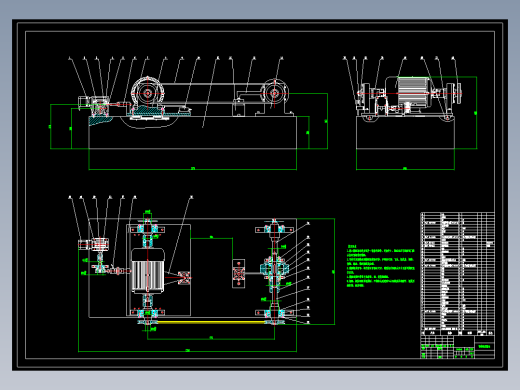Select the cyan gear assembly in plan view
Screen dimensions: 520x390
click(274, 269)
